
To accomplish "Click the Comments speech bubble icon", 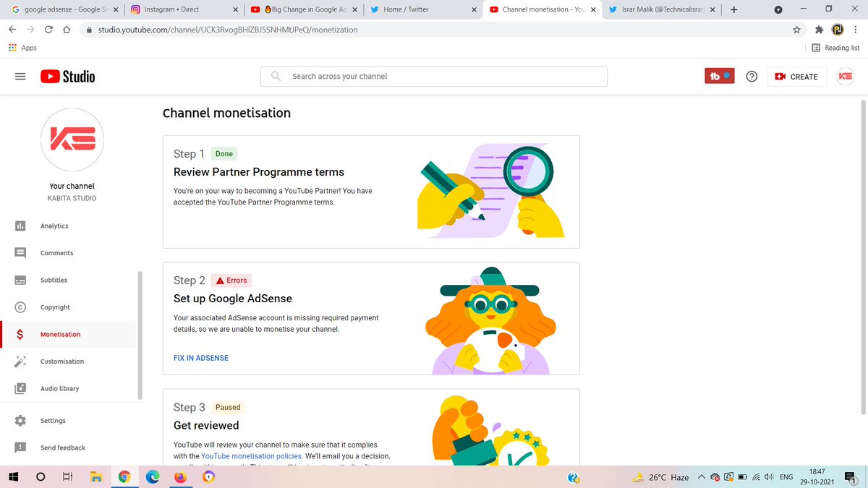I will click(20, 253).
